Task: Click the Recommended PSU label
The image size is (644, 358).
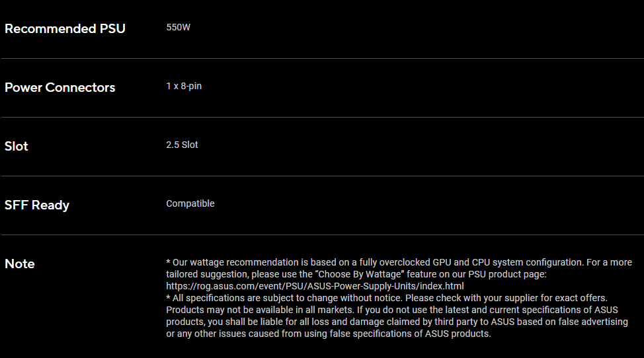Action: 65,28
